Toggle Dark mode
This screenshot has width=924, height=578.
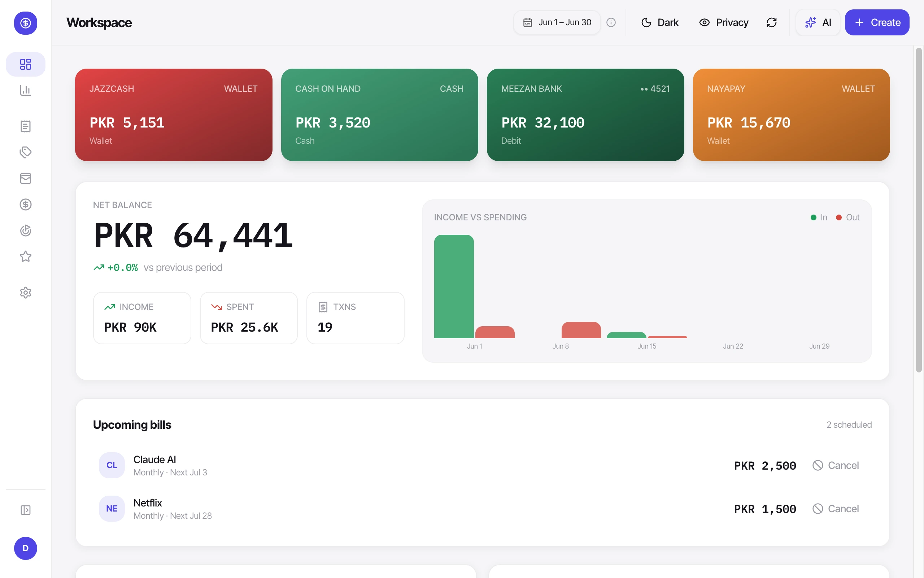[x=660, y=22]
